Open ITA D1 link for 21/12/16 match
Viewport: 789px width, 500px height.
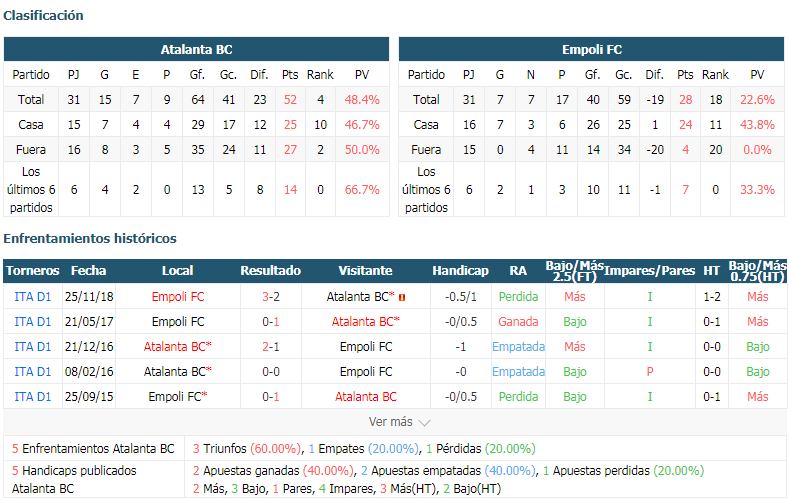point(33,347)
